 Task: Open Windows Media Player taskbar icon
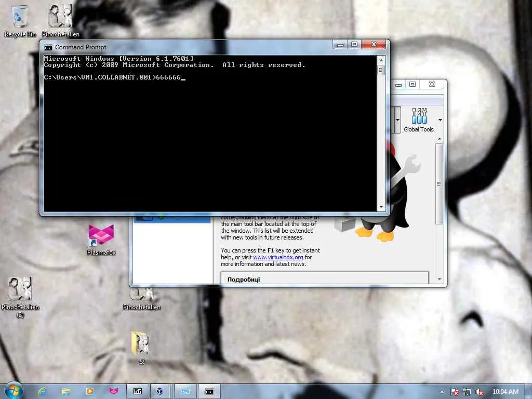89,391
